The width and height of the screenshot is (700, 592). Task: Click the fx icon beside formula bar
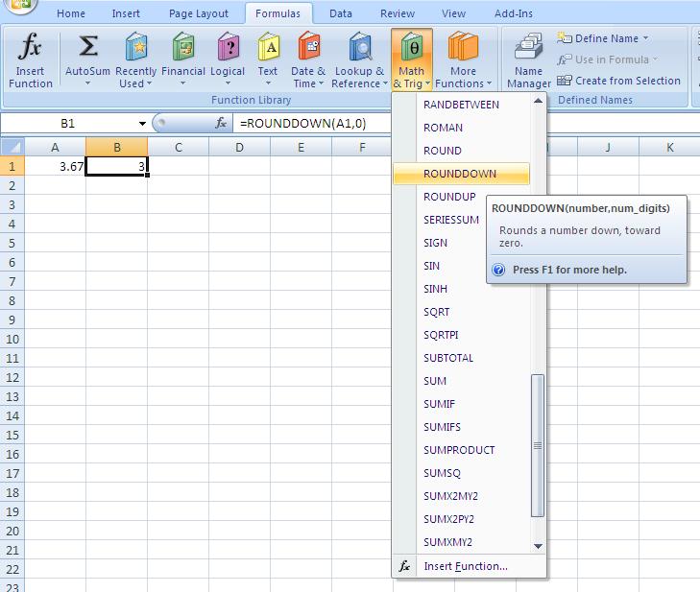(x=221, y=123)
